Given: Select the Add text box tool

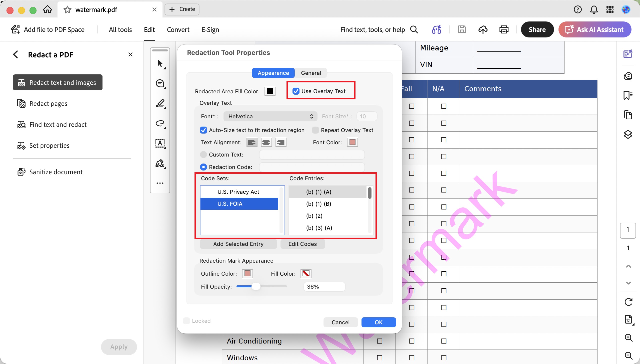Looking at the screenshot, I should [160, 144].
